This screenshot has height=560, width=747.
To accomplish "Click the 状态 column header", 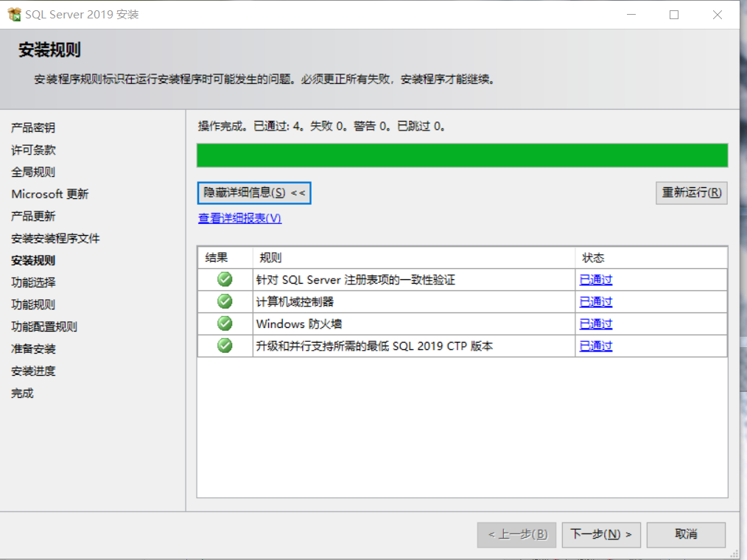I will (651, 258).
